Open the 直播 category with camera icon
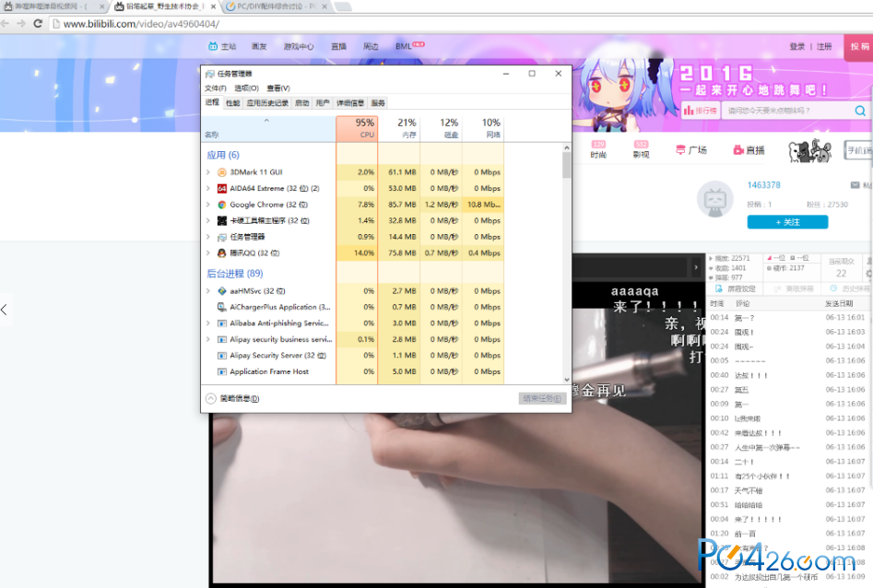The width and height of the screenshot is (873, 588). point(749,150)
